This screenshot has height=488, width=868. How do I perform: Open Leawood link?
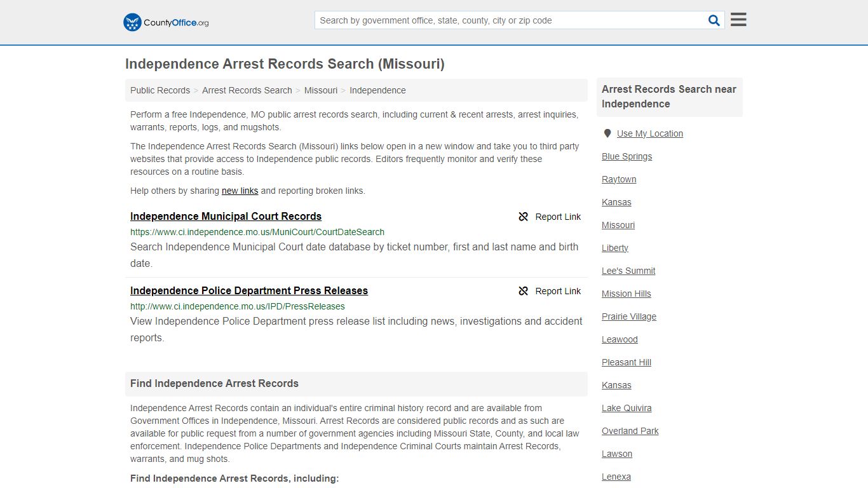pyautogui.click(x=620, y=339)
